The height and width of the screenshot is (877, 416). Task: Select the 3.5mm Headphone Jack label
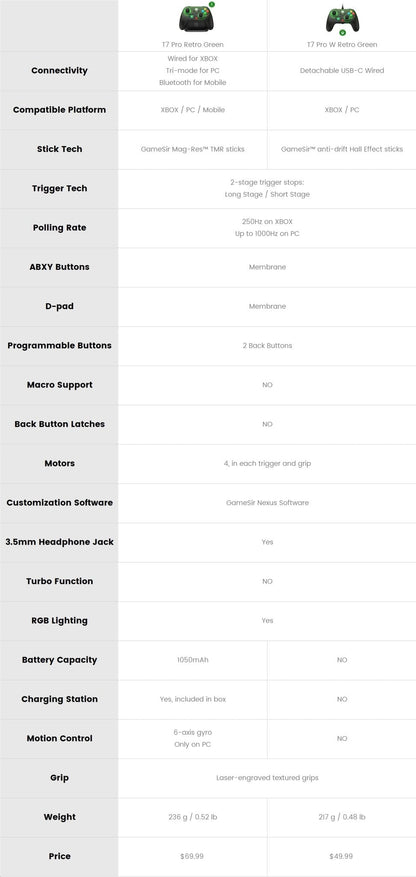59,542
